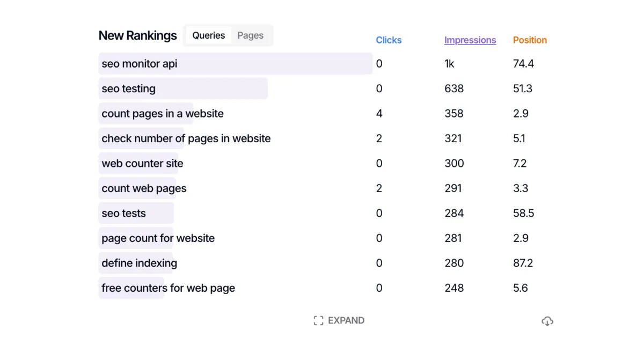Click 'count pages in a website' query
Viewport: 644px width, 338px height.
coord(163,114)
